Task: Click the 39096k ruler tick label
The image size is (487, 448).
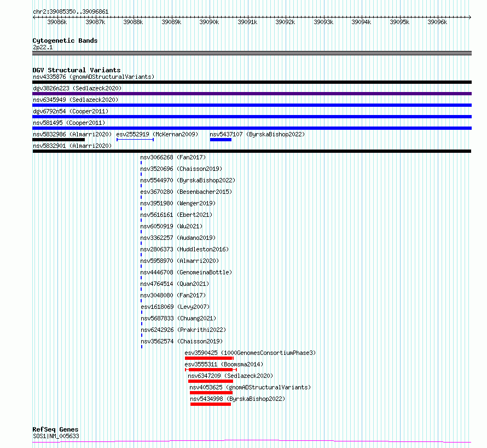Action: pyautogui.click(x=437, y=22)
